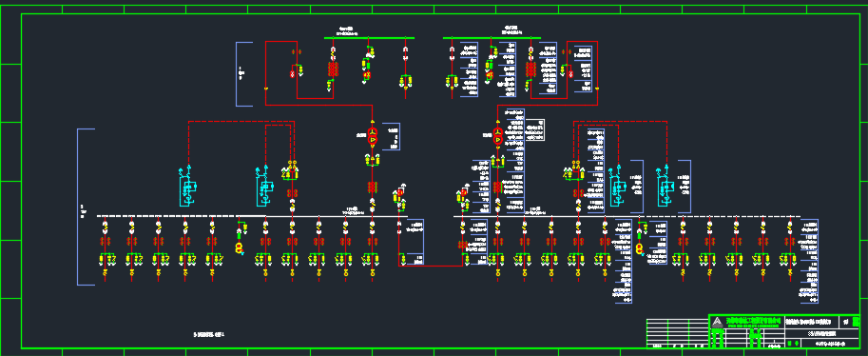868x356 pixels.
Task: Click the left white solid busbar line
Action: [323, 216]
